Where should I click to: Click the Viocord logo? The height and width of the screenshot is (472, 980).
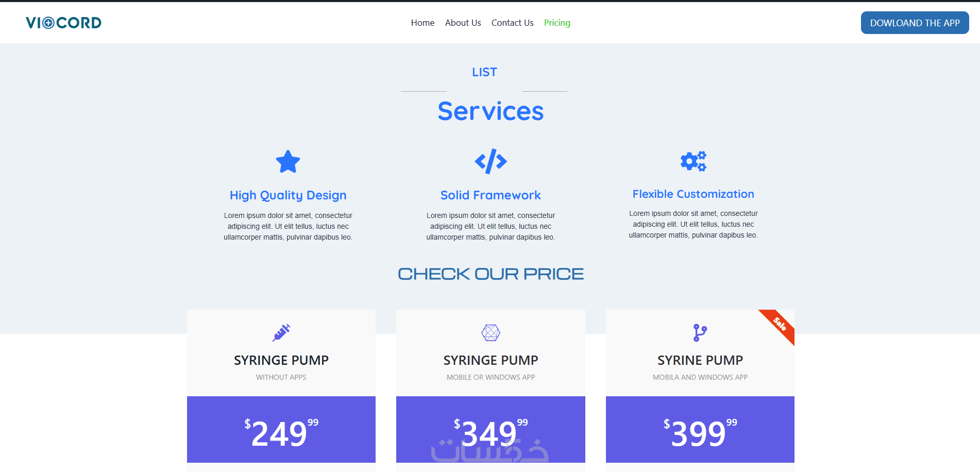(63, 23)
